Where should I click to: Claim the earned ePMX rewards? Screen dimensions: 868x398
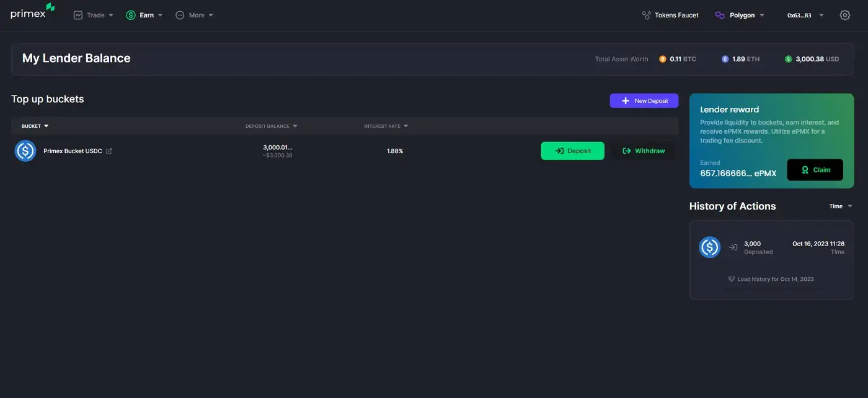pyautogui.click(x=815, y=170)
